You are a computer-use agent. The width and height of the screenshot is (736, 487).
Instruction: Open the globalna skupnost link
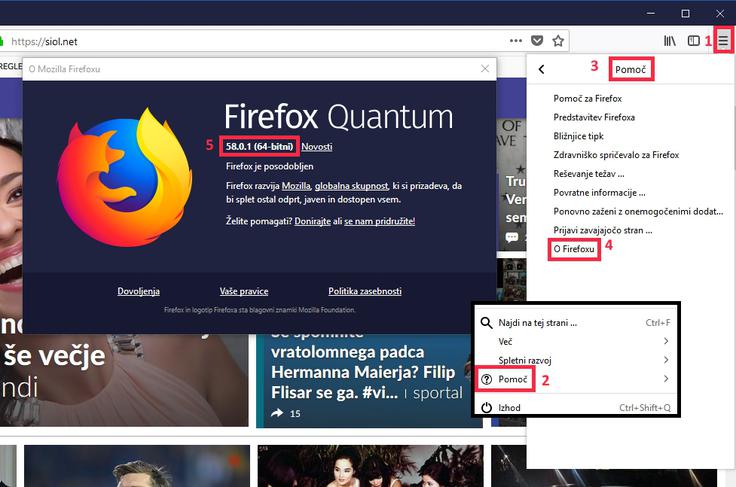pos(352,186)
